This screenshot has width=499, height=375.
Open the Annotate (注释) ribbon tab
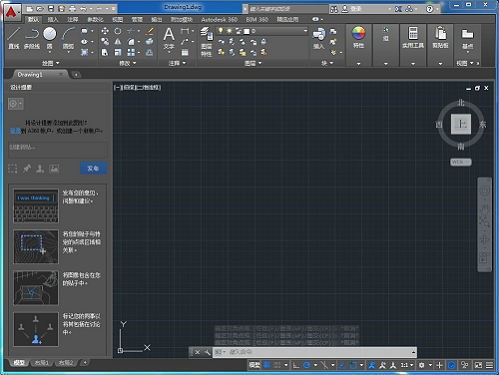[x=72, y=19]
